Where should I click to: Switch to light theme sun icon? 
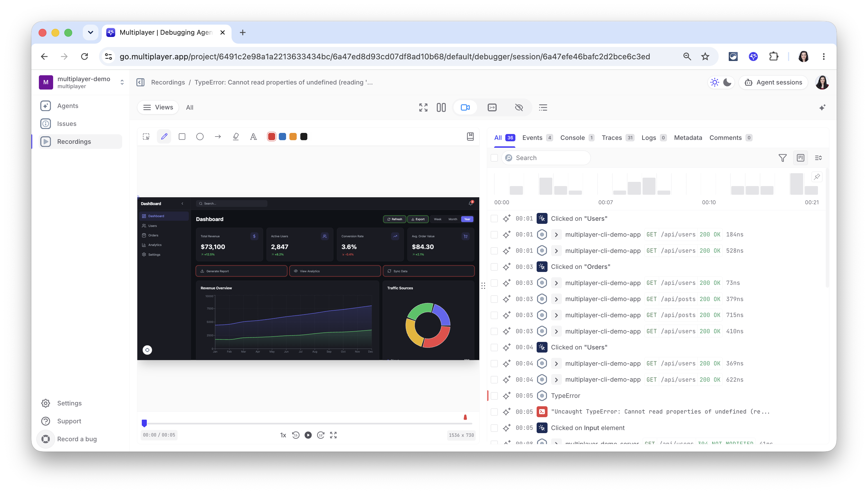coord(715,82)
